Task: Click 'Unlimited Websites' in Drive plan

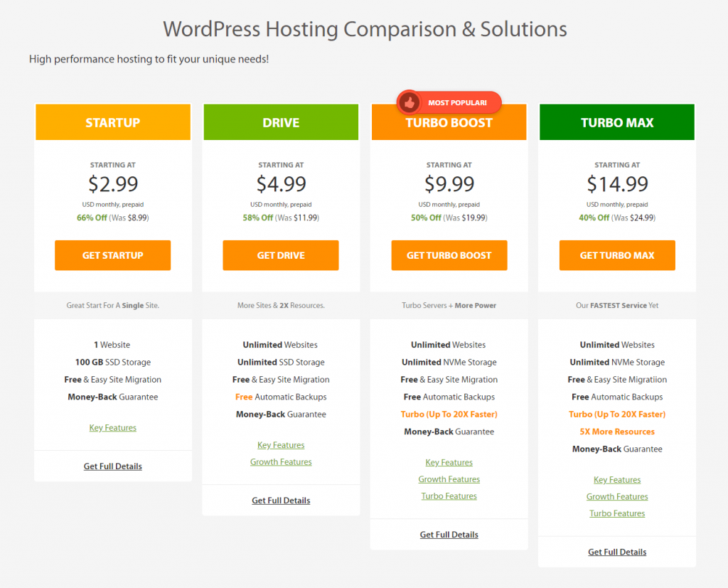Action: (x=280, y=345)
